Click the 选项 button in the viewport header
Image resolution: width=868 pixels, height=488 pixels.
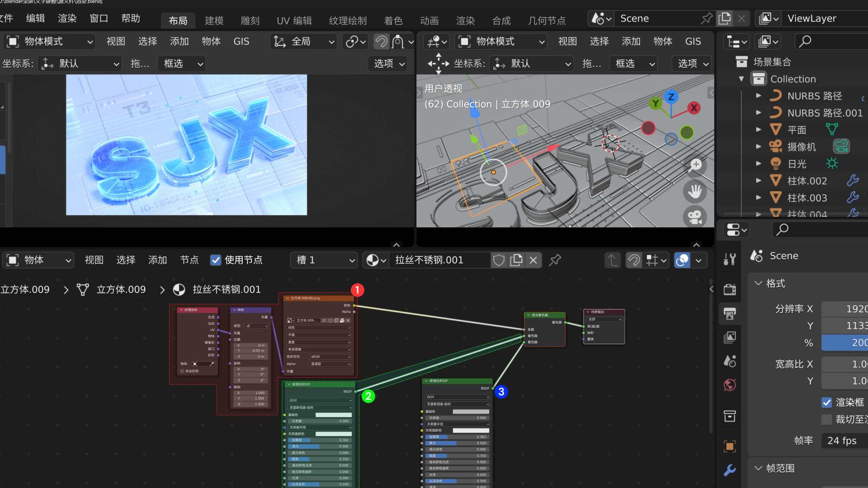[387, 64]
